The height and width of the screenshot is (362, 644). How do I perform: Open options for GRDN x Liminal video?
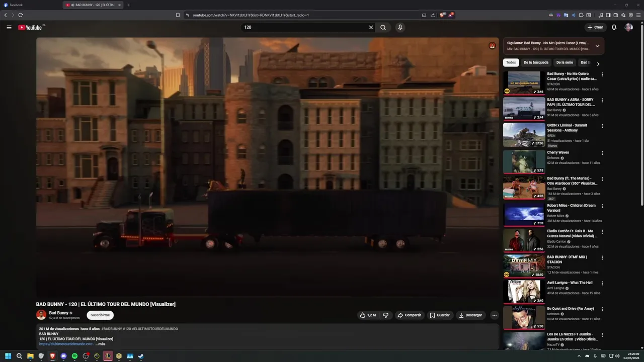tap(602, 126)
